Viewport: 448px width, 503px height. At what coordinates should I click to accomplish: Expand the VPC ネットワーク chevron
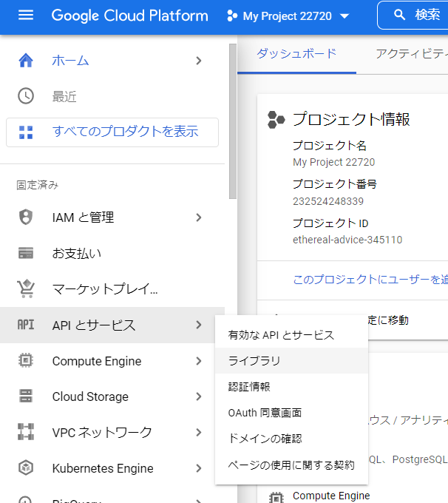[x=199, y=433]
